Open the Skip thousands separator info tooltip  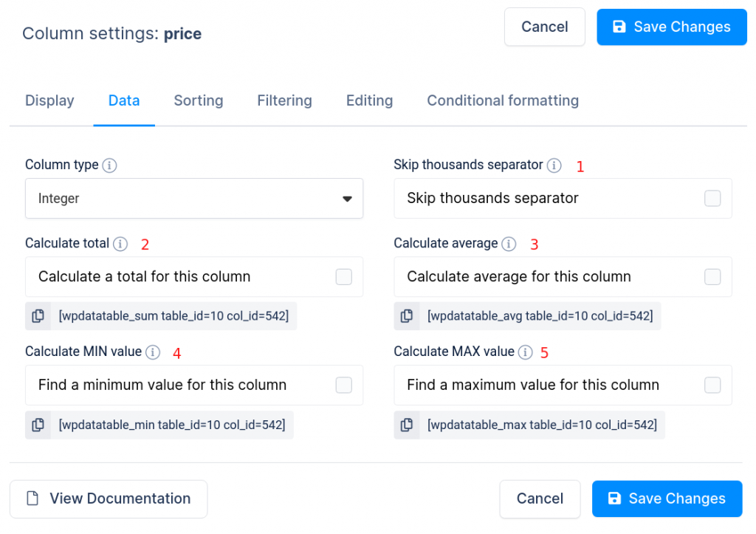click(x=554, y=165)
